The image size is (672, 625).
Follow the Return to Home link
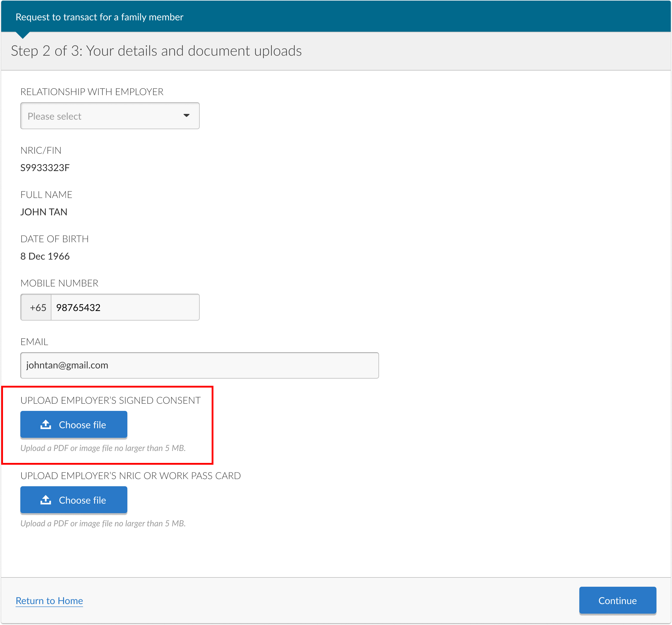tap(49, 601)
